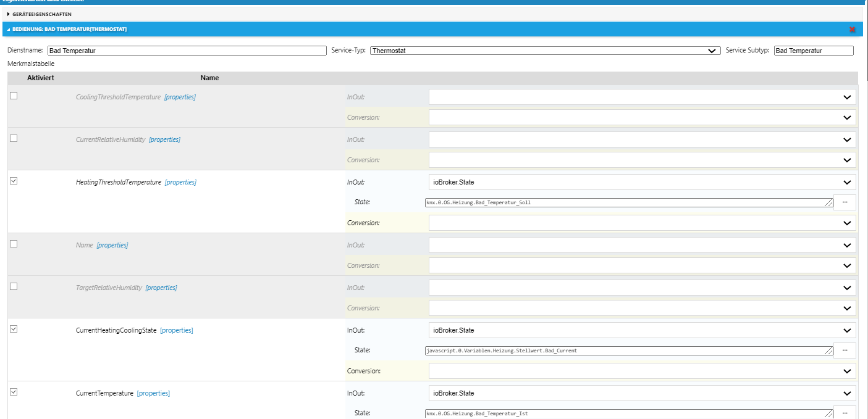The width and height of the screenshot is (868, 419).
Task: Open the Service-Typ Thermostat dropdown
Action: pyautogui.click(x=545, y=51)
